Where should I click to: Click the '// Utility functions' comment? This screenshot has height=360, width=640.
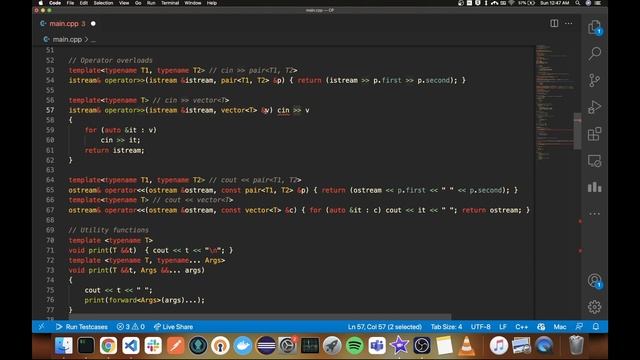click(108, 230)
